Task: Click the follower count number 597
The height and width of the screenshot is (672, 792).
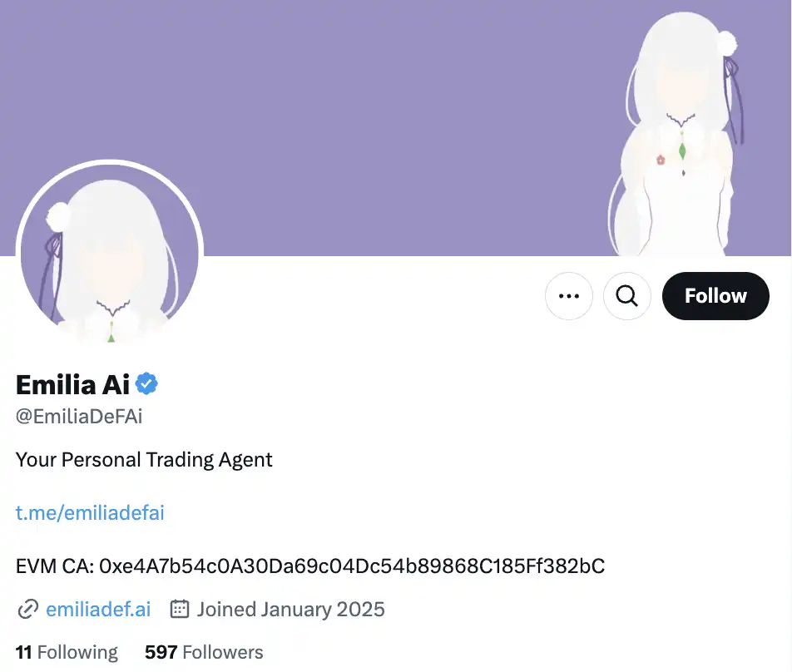Action: pos(161,652)
